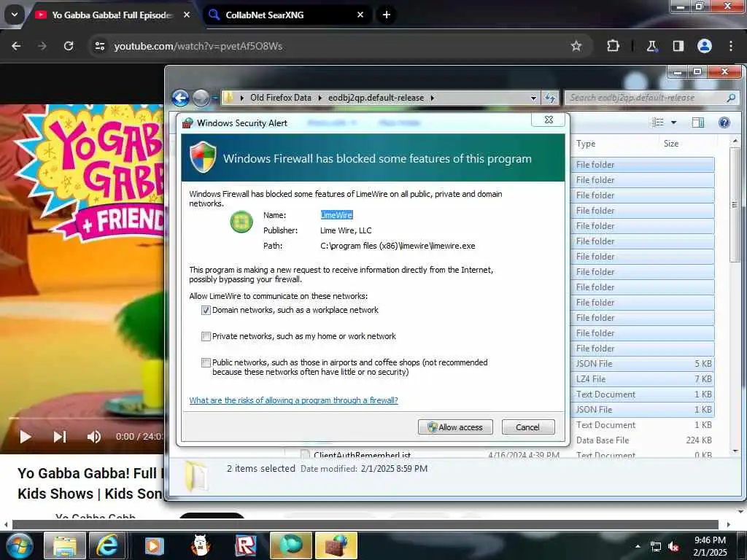Refresh the Explorer folder view
Viewport: 747px width, 560px height.
coord(550,98)
